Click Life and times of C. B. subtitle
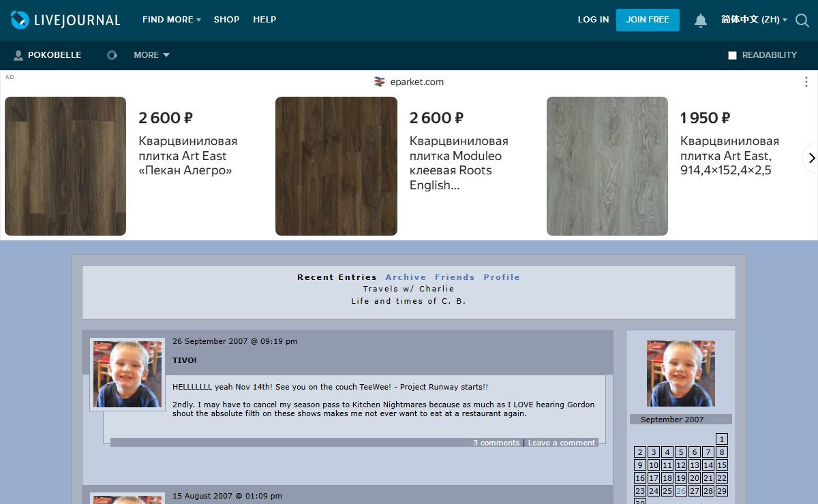Viewport: 818px width, 504px height. pyautogui.click(x=409, y=301)
